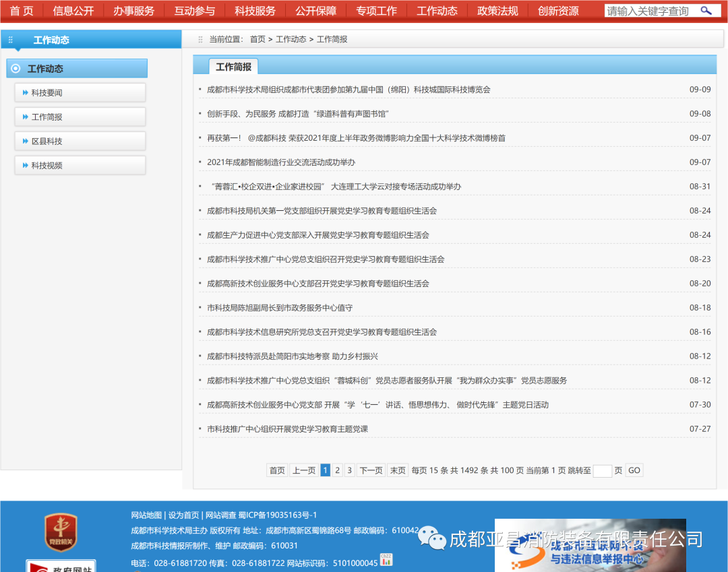Select the 工作简报 tab heading
The width and height of the screenshot is (728, 572).
click(233, 67)
